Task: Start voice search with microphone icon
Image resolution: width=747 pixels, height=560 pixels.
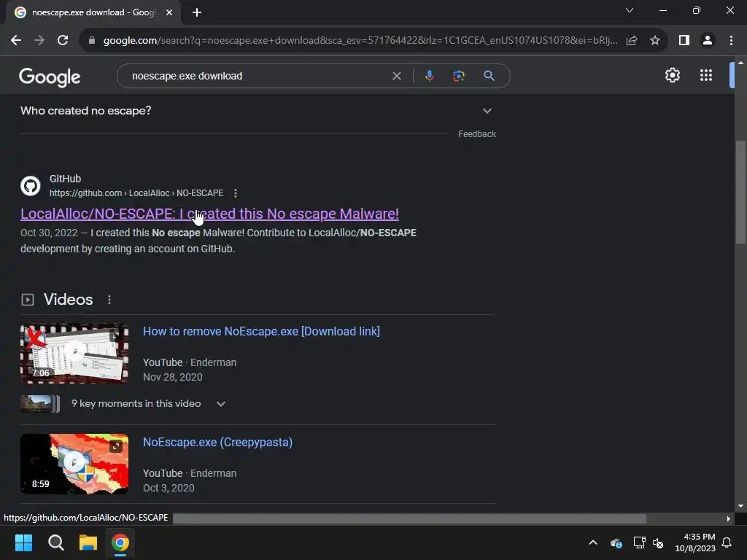Action: pyautogui.click(x=429, y=76)
